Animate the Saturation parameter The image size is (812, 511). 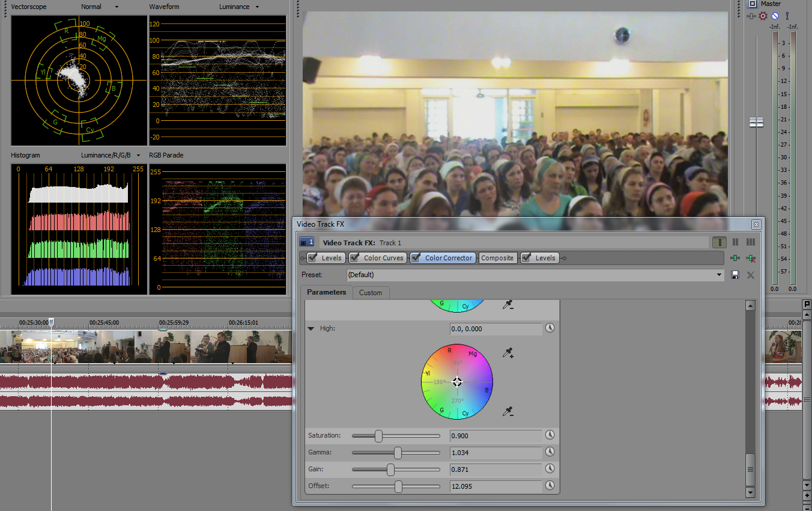coord(549,435)
